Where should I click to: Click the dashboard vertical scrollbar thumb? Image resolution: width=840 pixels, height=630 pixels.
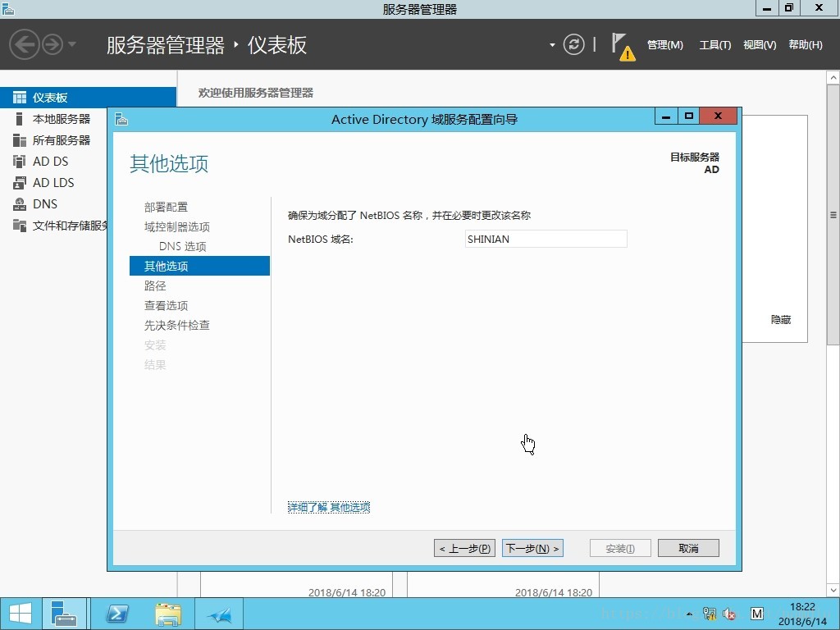[833, 215]
